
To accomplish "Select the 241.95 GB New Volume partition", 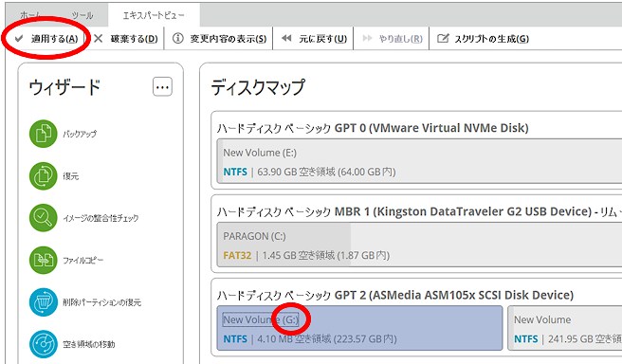I will click(565, 328).
